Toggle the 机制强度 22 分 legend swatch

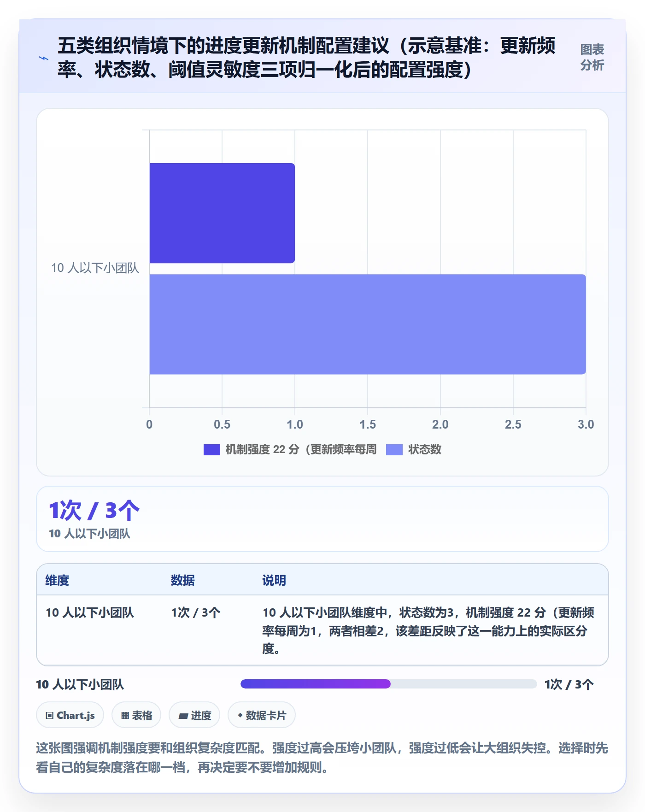click(x=212, y=449)
